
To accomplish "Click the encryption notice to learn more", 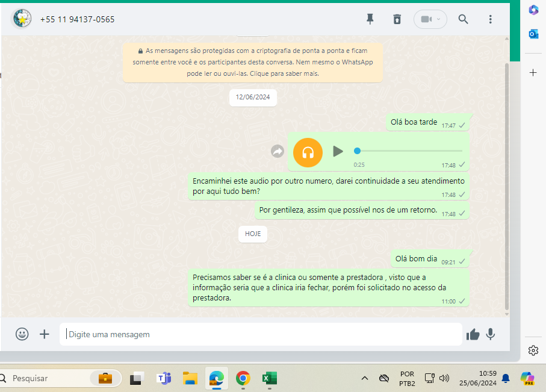I will (x=252, y=63).
